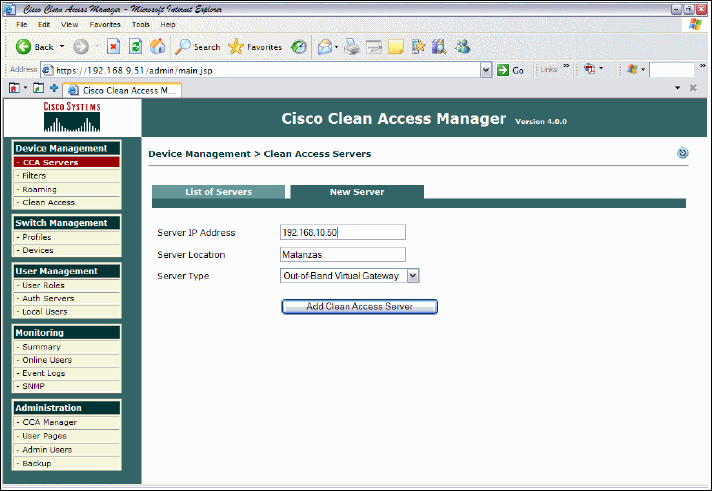Viewport: 712px width, 491px height.
Task: Open the Favorites menu in menu bar
Action: [105, 24]
